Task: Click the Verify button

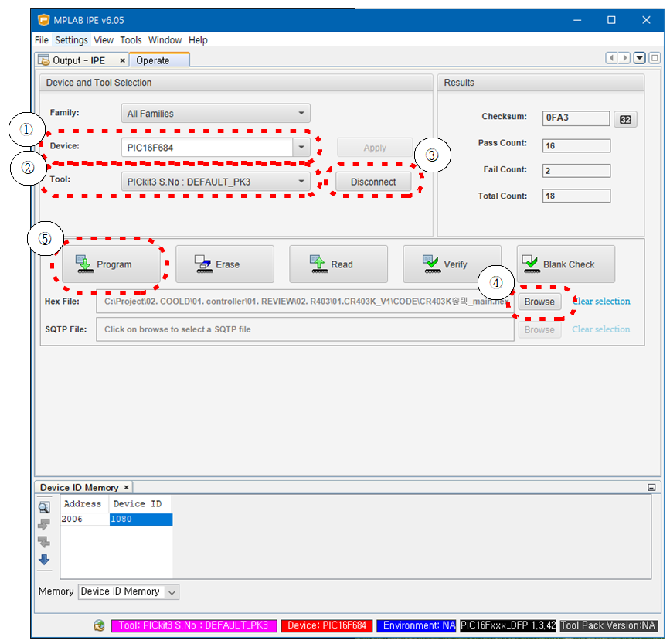Action: (452, 264)
